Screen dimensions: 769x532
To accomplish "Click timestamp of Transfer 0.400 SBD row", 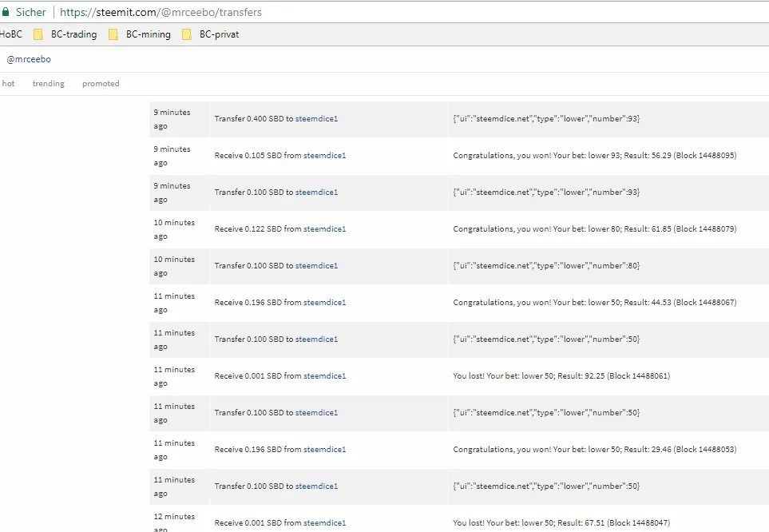I will click(x=172, y=119).
